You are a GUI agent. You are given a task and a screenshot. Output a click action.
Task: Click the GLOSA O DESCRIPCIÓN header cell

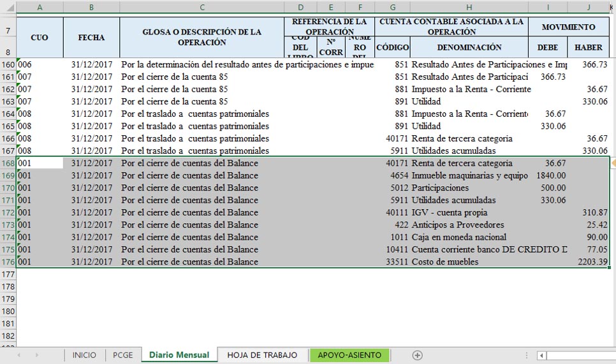pyautogui.click(x=202, y=37)
